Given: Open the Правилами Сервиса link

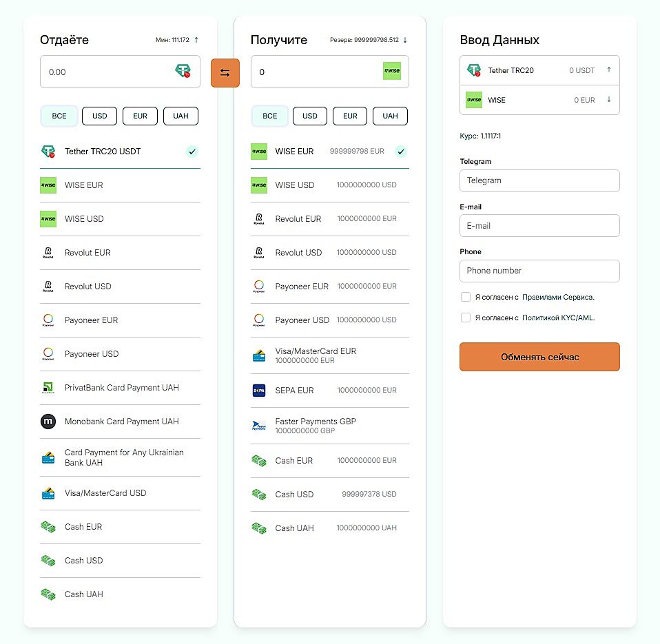Looking at the screenshot, I should pyautogui.click(x=558, y=298).
